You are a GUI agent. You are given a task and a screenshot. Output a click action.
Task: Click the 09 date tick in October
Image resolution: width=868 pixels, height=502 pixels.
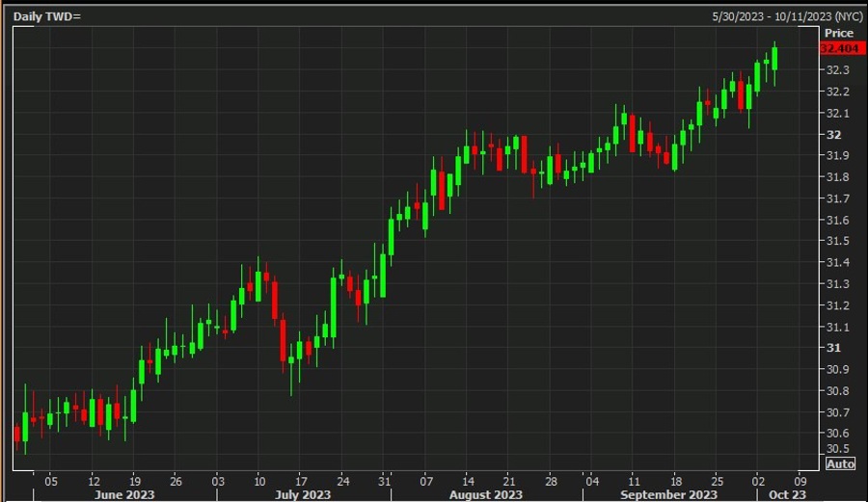coord(800,482)
